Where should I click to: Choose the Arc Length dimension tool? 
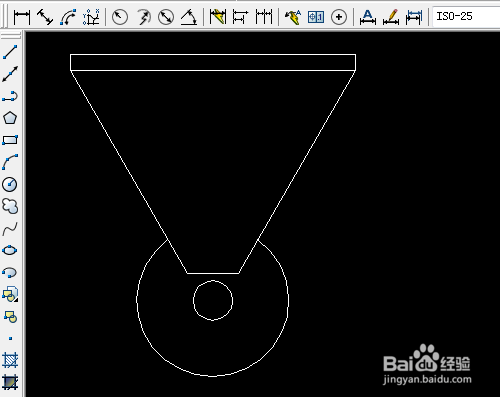pos(68,17)
